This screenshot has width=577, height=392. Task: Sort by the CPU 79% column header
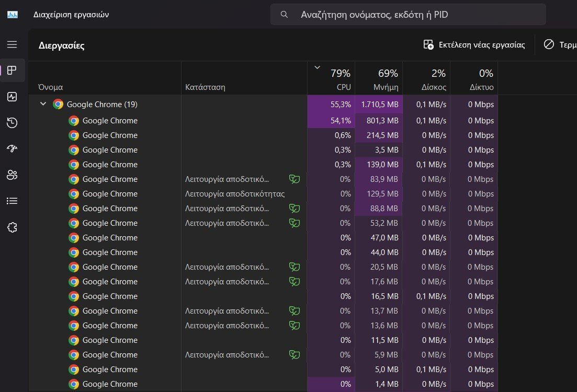tap(331, 78)
